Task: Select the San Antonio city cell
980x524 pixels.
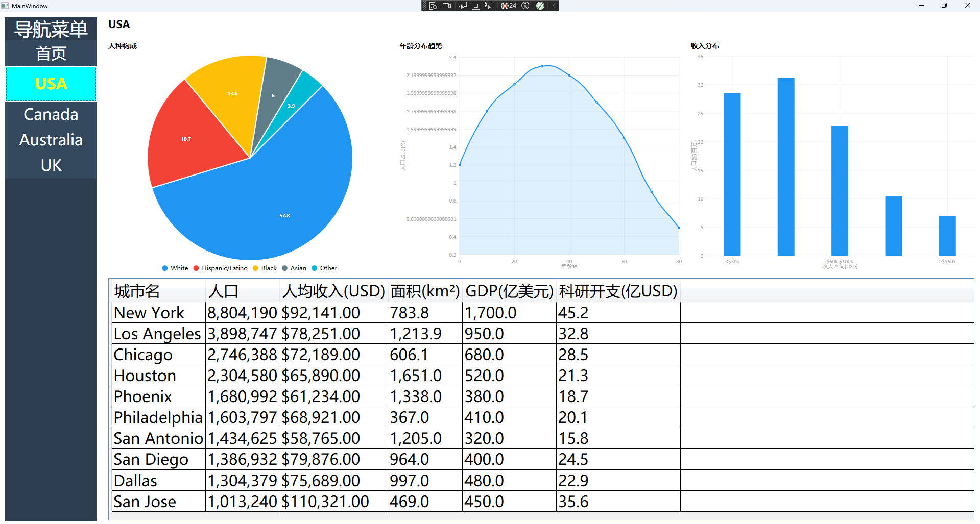Action: [x=159, y=438]
